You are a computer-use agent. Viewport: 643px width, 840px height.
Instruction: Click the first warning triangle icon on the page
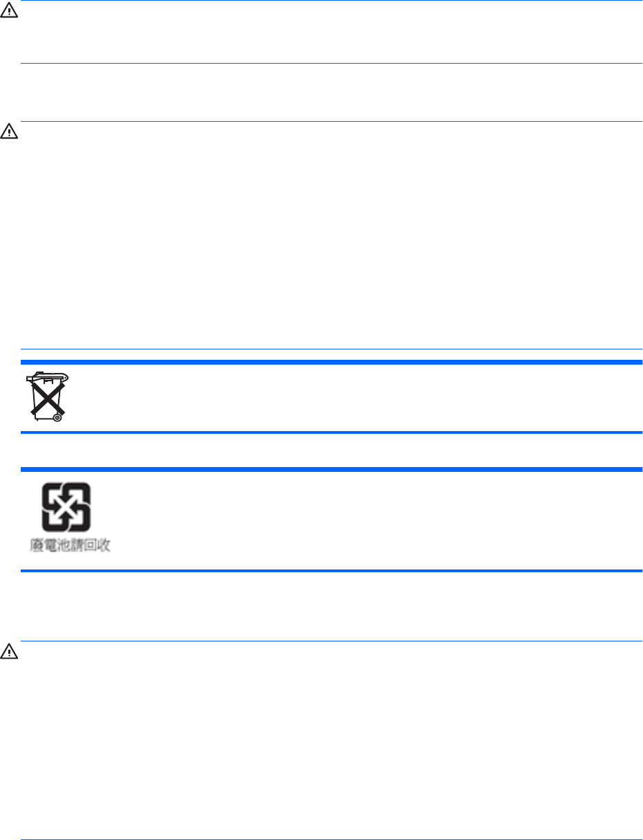8,14
